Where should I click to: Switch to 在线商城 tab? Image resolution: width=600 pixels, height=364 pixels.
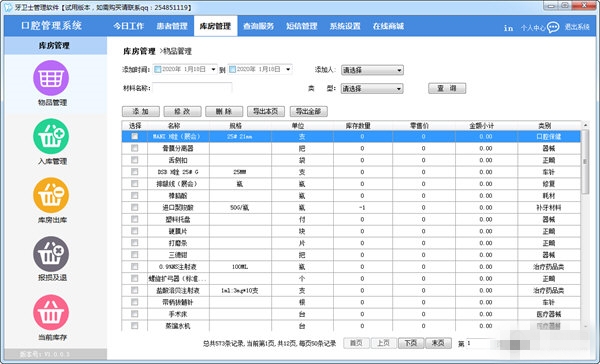point(388,26)
